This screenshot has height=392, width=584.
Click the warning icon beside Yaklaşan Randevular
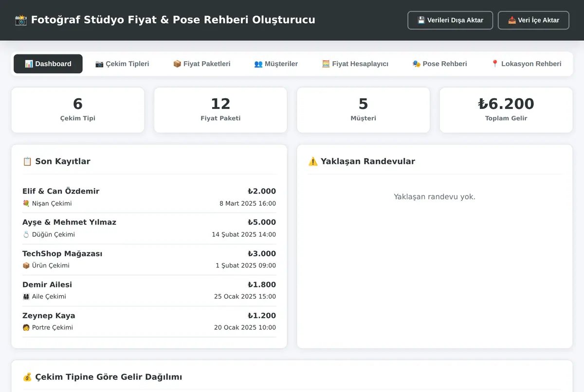(313, 161)
